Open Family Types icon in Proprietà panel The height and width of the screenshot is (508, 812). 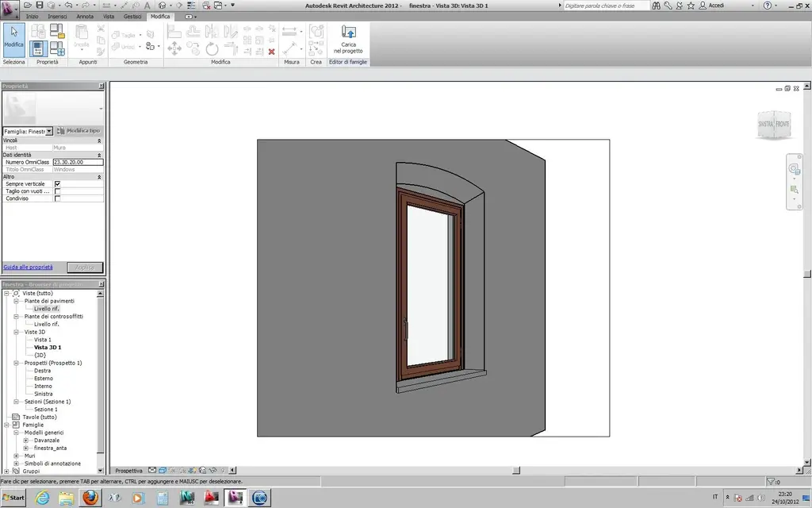point(57,48)
